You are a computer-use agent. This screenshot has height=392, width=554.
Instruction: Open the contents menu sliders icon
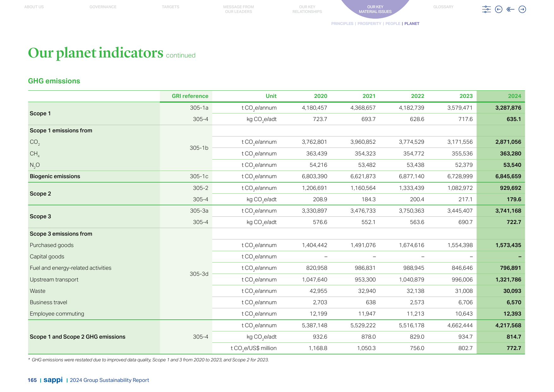pyautogui.click(x=486, y=9)
